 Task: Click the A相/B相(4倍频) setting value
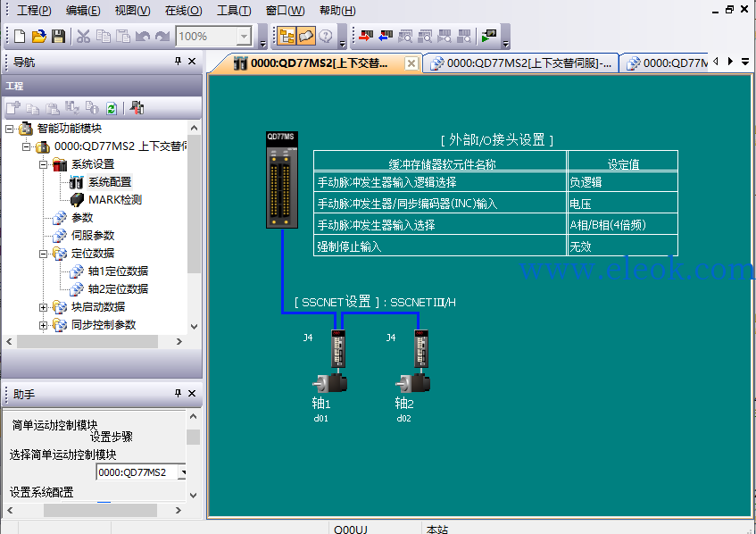[623, 225]
